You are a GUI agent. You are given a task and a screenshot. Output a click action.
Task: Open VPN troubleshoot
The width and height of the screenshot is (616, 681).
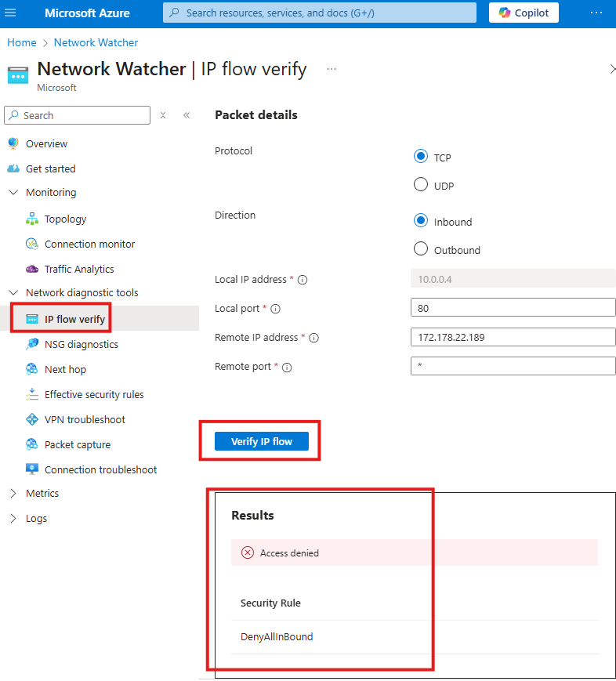coord(85,419)
